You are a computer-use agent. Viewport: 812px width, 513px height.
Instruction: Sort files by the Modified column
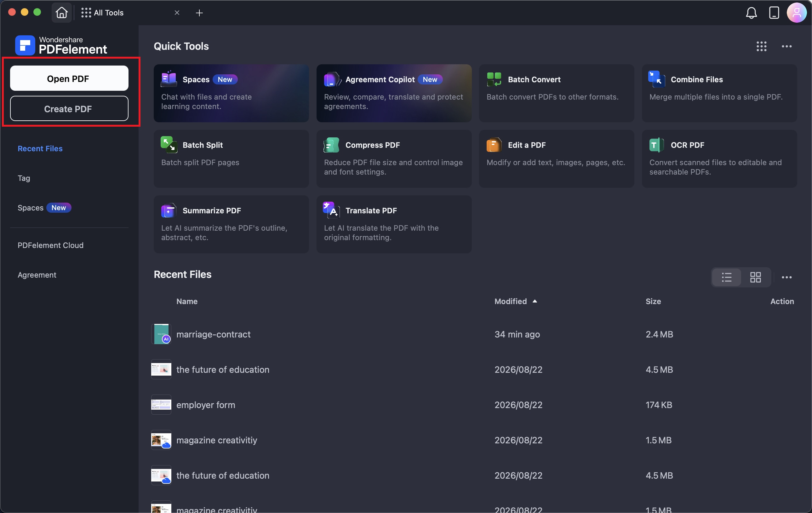point(516,301)
